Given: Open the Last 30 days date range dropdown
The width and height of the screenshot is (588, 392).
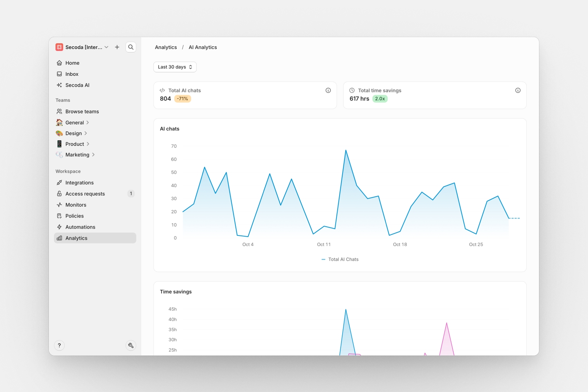Looking at the screenshot, I should [175, 67].
